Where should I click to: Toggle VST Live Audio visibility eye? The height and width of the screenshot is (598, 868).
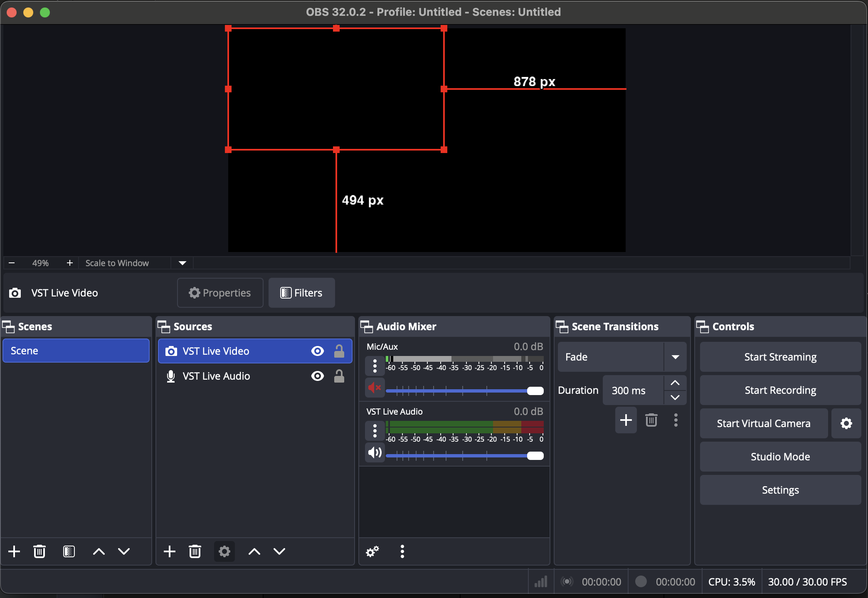point(318,376)
